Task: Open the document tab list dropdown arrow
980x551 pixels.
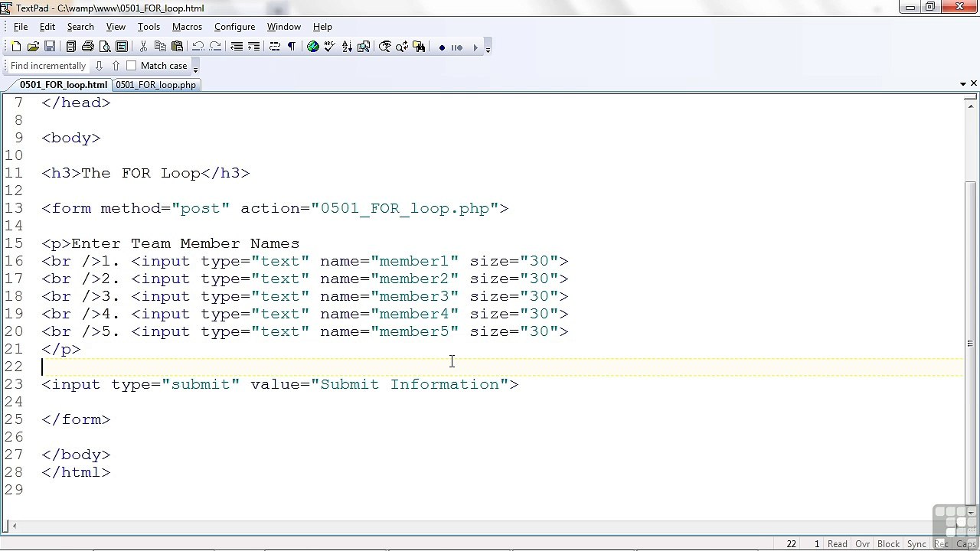Action: 963,83
